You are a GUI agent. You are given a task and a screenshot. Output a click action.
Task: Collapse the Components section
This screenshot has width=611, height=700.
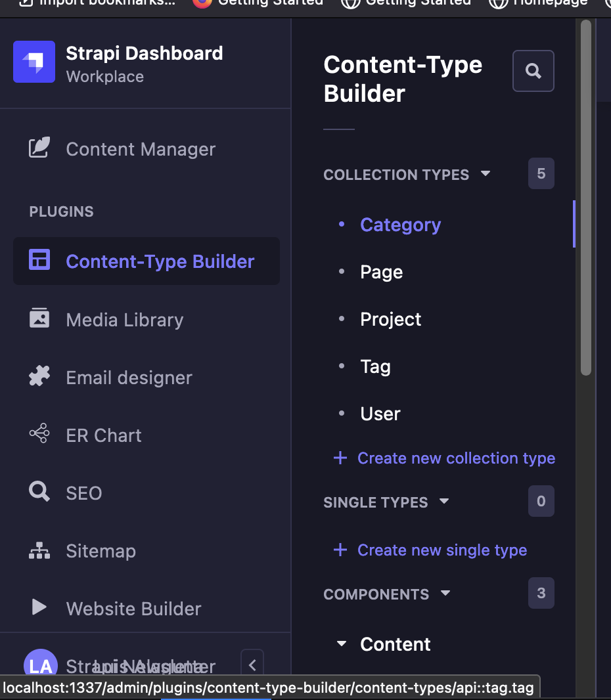click(445, 593)
